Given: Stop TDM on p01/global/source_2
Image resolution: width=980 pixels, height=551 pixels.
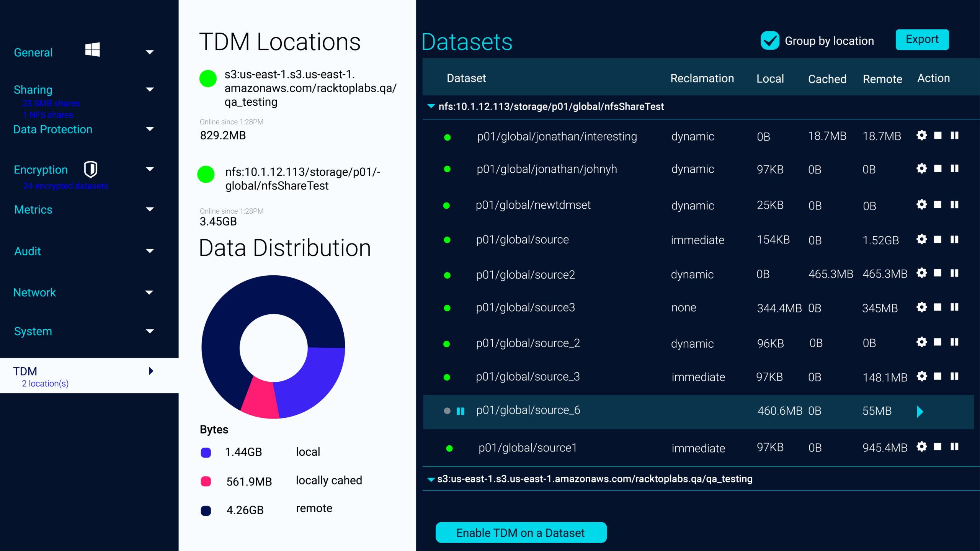Looking at the screenshot, I should point(938,342).
